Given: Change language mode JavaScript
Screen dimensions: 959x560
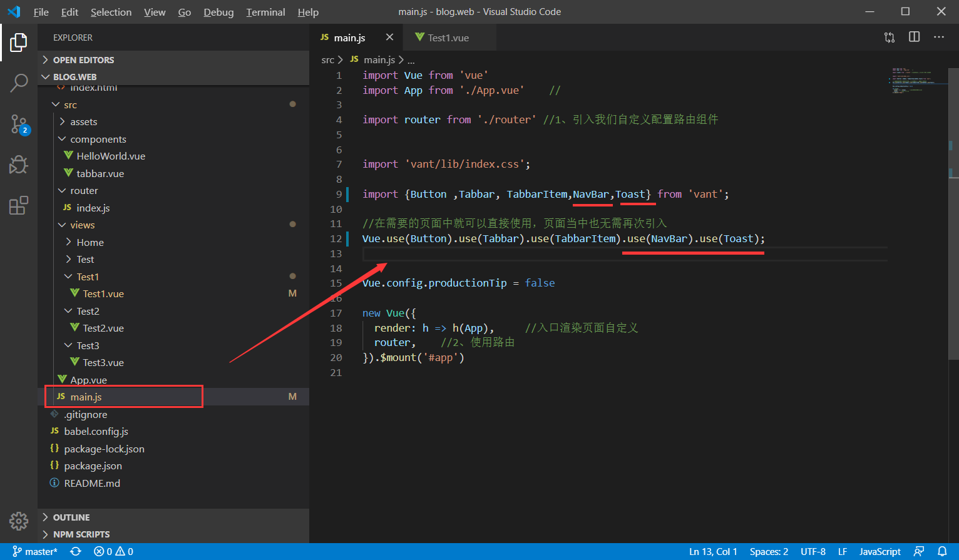Looking at the screenshot, I should 880,551.
